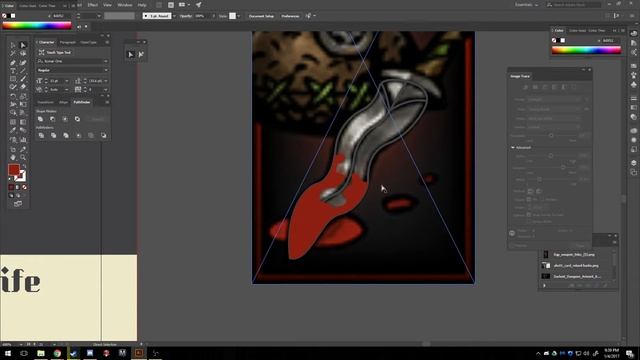Switch the paint to Gradient mode in the toolbar
This screenshot has height=360, width=640.
pos(18,187)
